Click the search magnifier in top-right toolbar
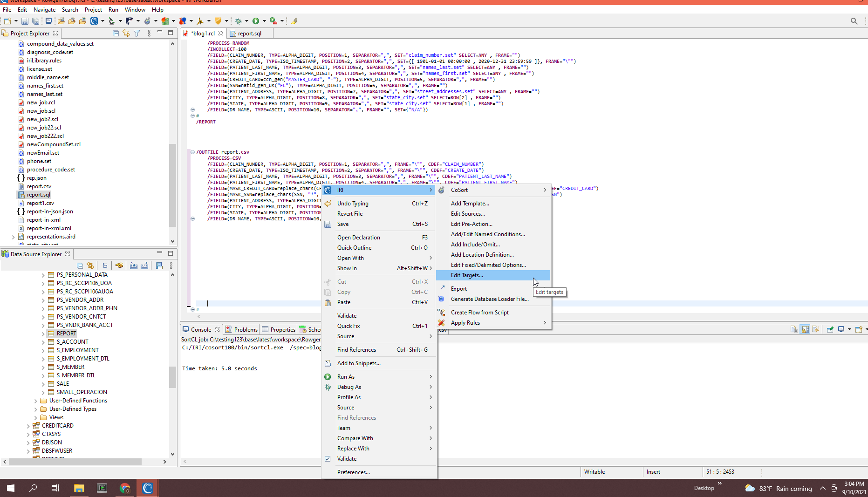 854,21
